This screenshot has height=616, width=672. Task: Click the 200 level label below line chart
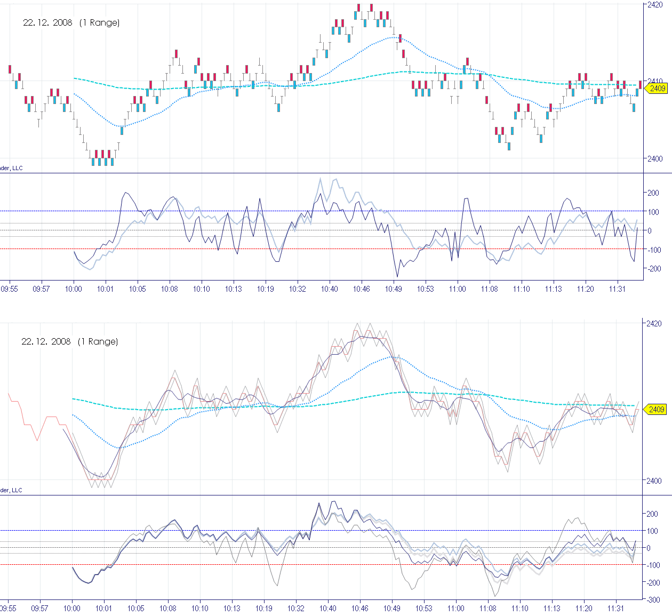pyautogui.click(x=652, y=514)
